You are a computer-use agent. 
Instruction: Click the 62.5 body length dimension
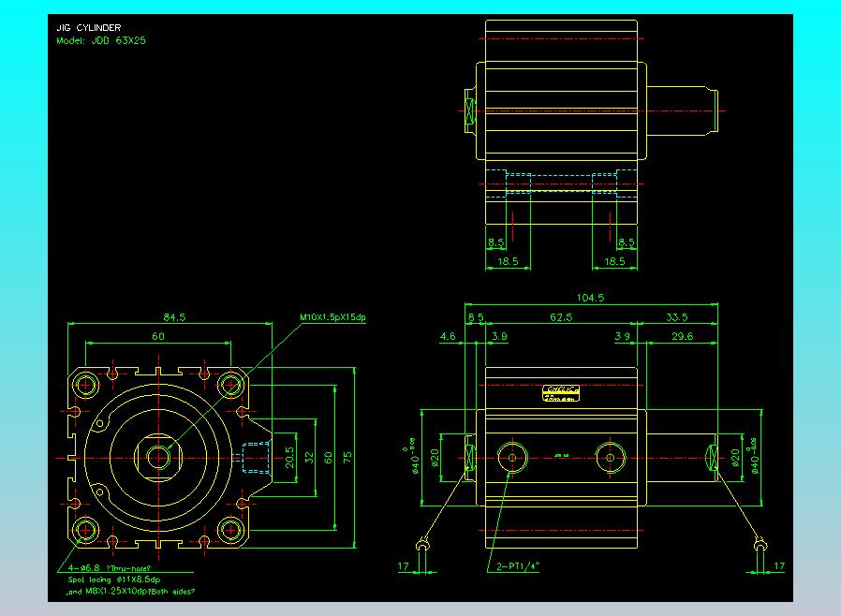coord(561,317)
